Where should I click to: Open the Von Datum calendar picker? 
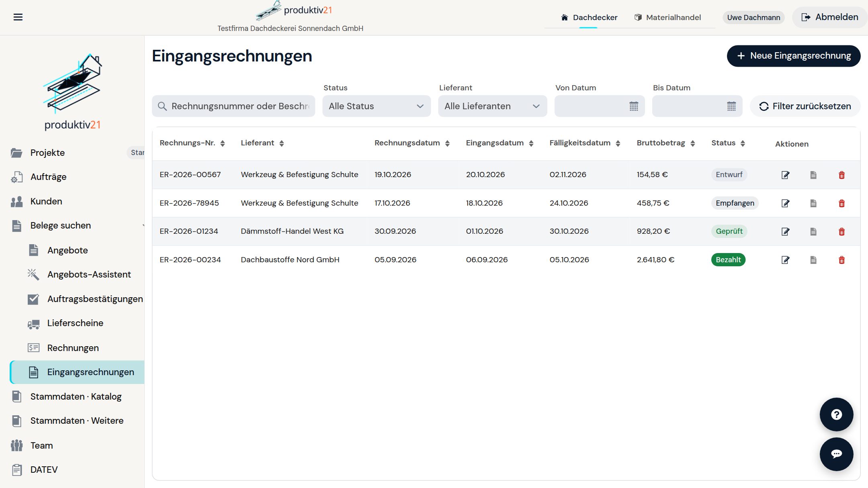pyautogui.click(x=634, y=106)
